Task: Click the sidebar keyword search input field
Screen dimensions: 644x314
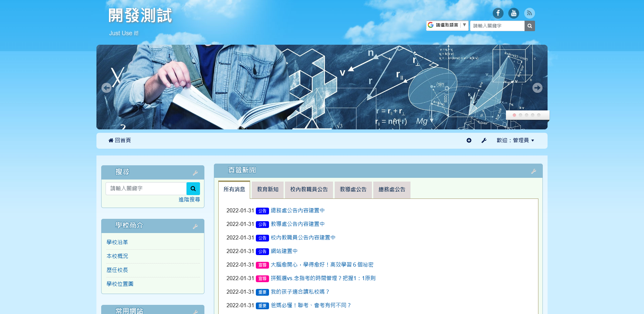Action: pyautogui.click(x=146, y=189)
